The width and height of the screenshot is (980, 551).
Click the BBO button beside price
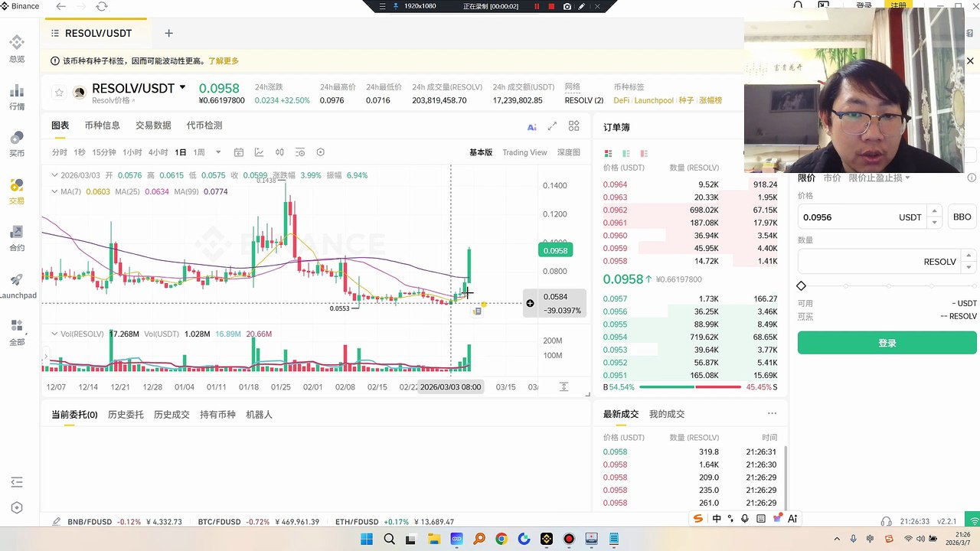point(962,217)
